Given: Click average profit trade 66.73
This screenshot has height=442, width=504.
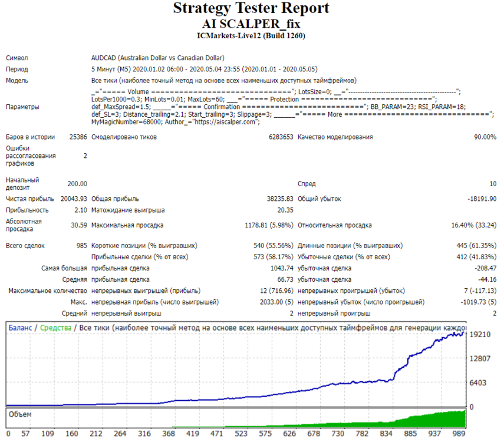Looking at the screenshot, I should pyautogui.click(x=285, y=279).
